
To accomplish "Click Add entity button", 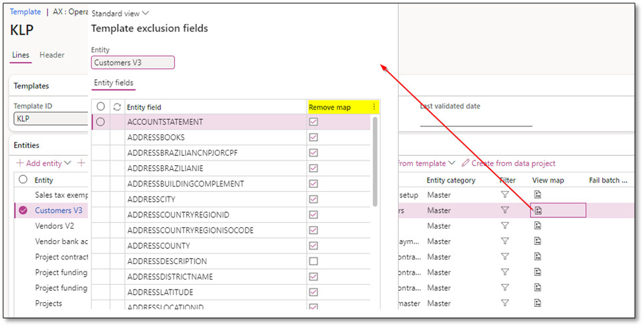I will coord(43,163).
